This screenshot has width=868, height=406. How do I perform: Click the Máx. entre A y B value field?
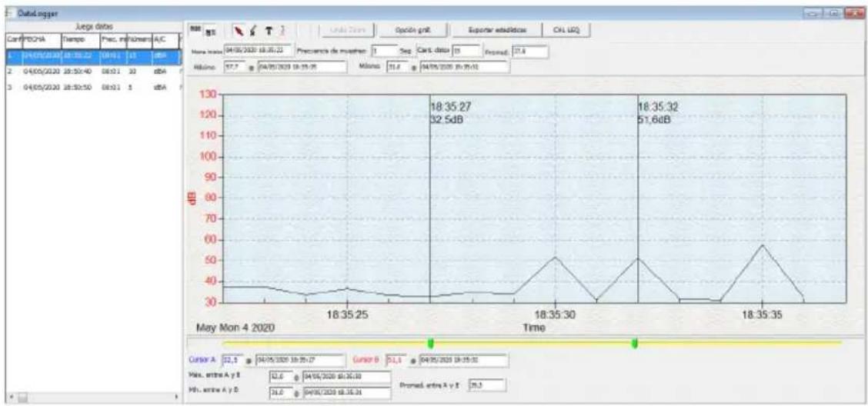[x=280, y=378]
